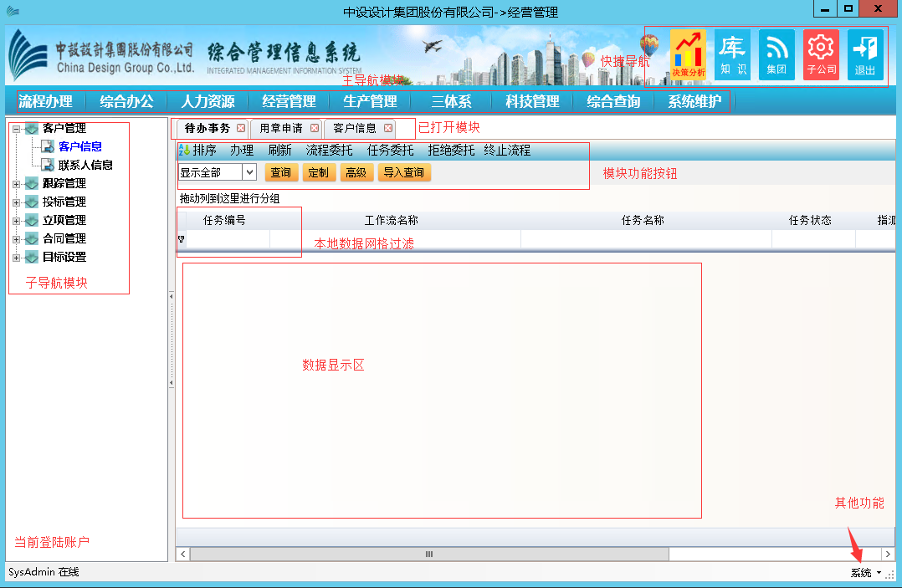This screenshot has height=588, width=902.
Task: Open the 知识 library icon
Action: (x=733, y=55)
